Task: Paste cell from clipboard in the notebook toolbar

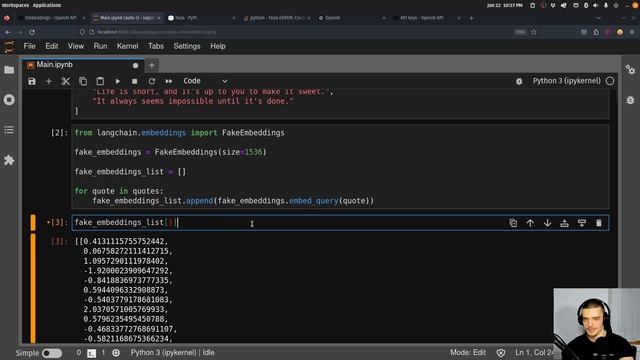Action: 100,81
